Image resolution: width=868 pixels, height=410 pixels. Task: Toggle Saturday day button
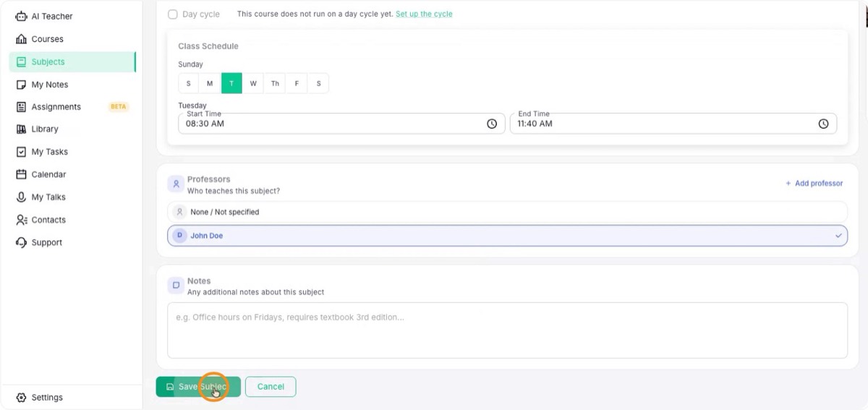coord(318,84)
